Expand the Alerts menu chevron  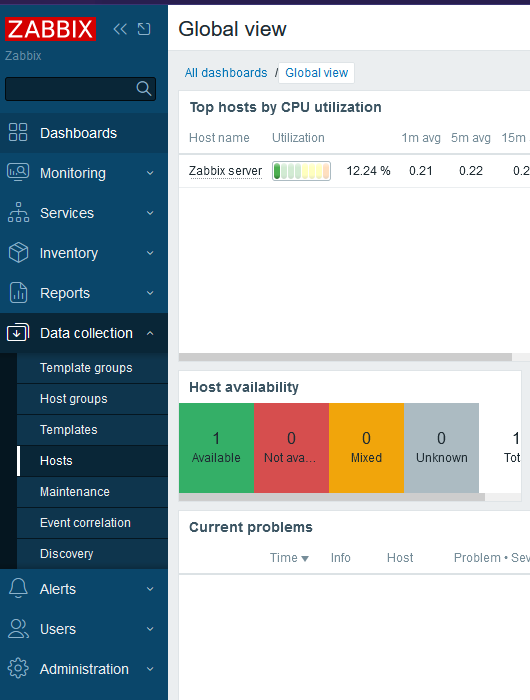pyautogui.click(x=150, y=589)
